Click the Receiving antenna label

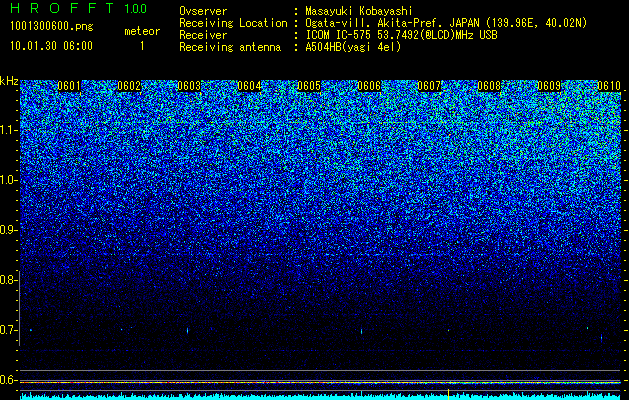(230, 47)
